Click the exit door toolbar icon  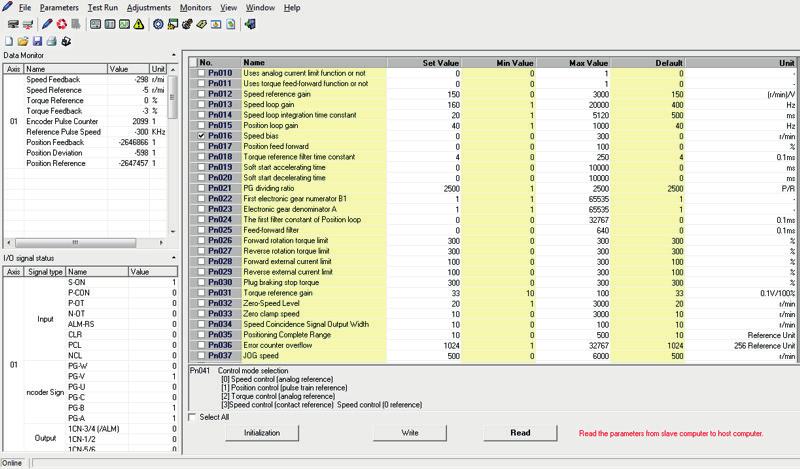point(250,24)
